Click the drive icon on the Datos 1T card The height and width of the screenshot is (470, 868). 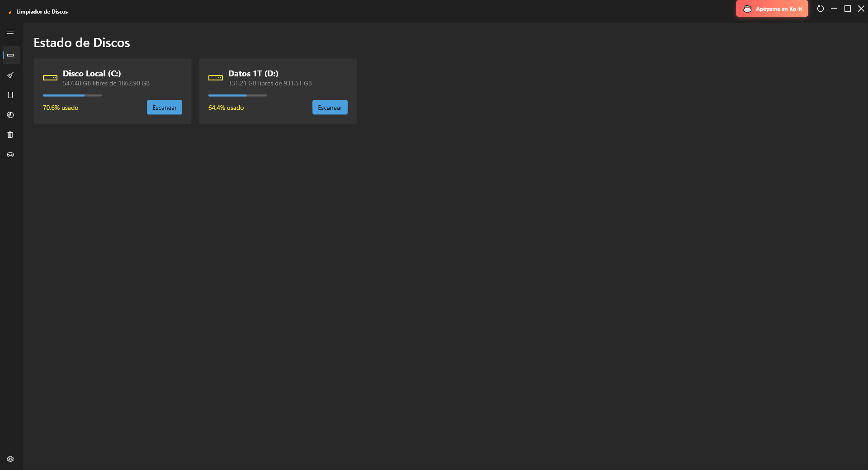(x=216, y=77)
